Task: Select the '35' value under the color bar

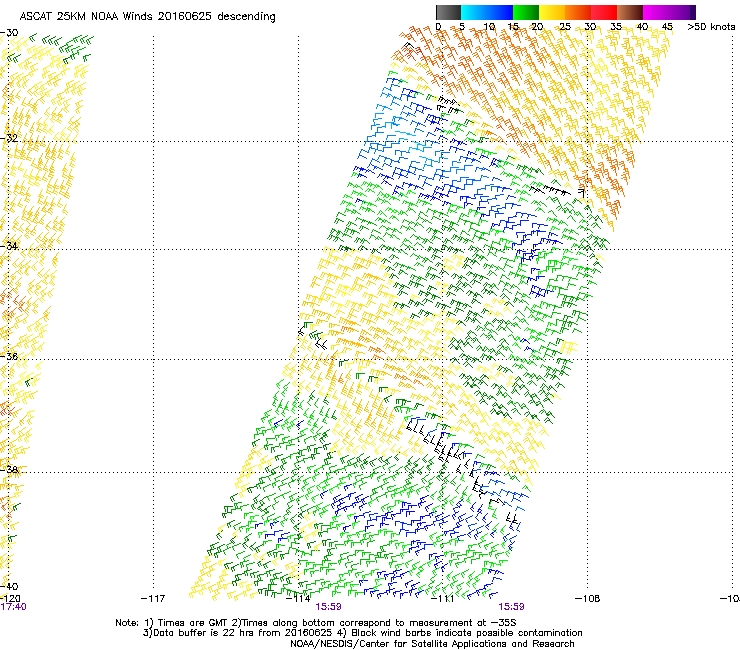Action: (x=616, y=27)
